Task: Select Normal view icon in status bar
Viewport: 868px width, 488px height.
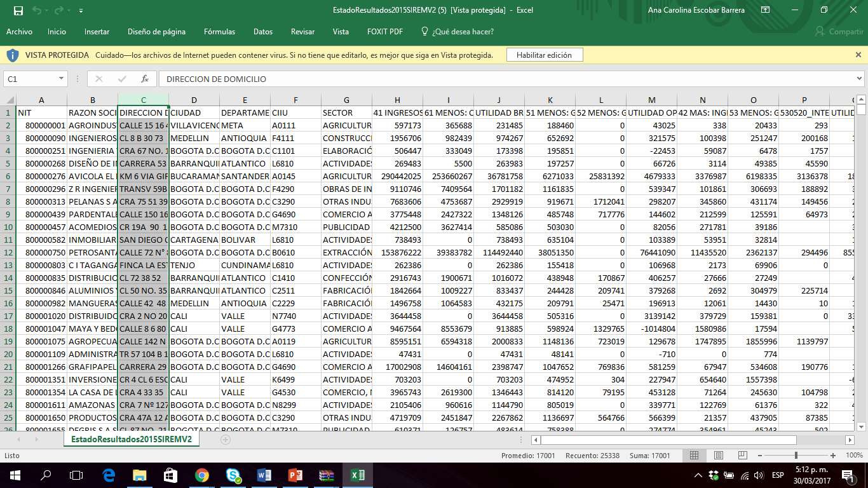Action: pos(695,455)
